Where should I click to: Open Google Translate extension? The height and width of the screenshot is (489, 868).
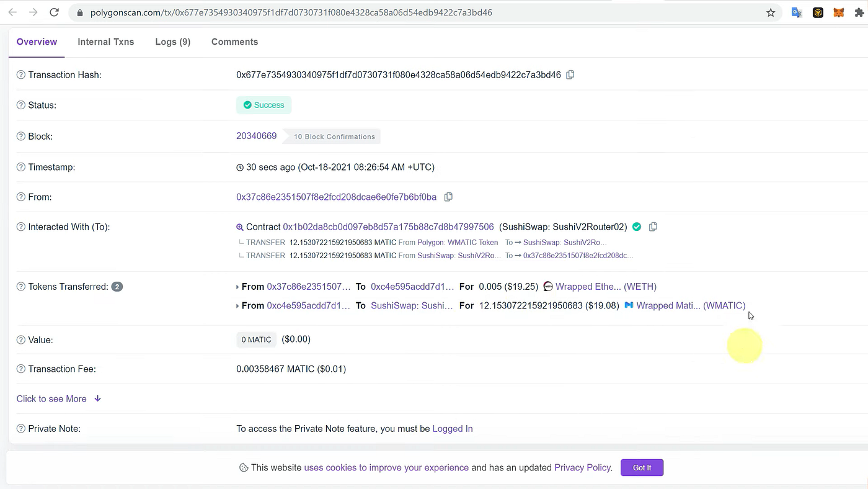(x=797, y=12)
